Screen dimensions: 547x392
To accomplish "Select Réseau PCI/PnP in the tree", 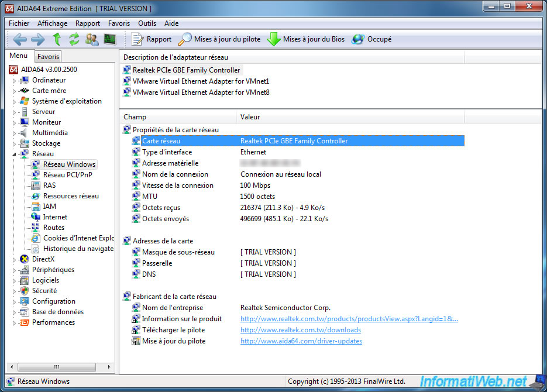I will pyautogui.click(x=68, y=175).
